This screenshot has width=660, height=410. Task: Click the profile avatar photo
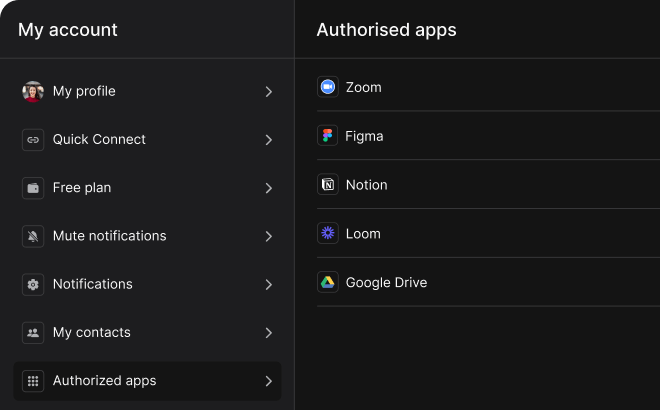[x=33, y=91]
